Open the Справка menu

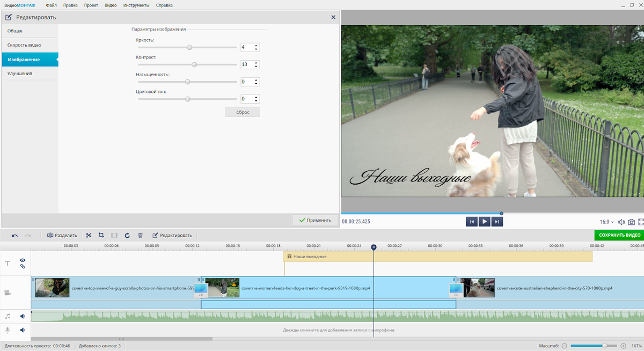point(164,5)
